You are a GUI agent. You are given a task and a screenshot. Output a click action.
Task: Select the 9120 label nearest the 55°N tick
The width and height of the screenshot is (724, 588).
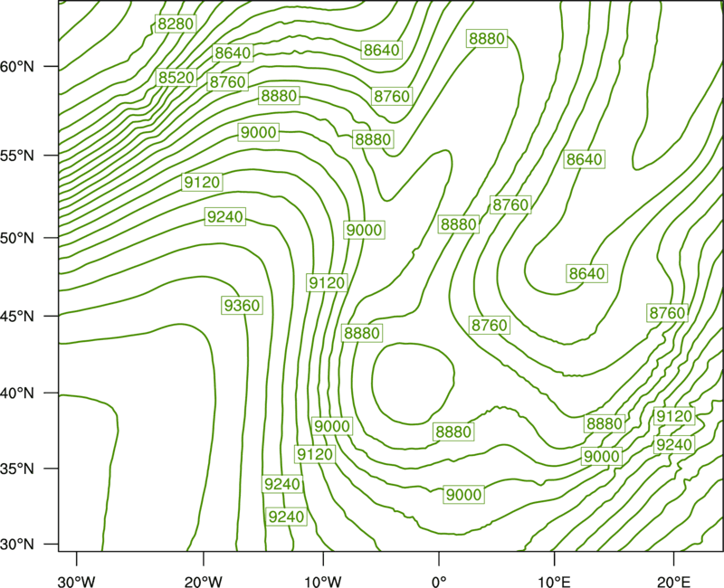(202, 183)
